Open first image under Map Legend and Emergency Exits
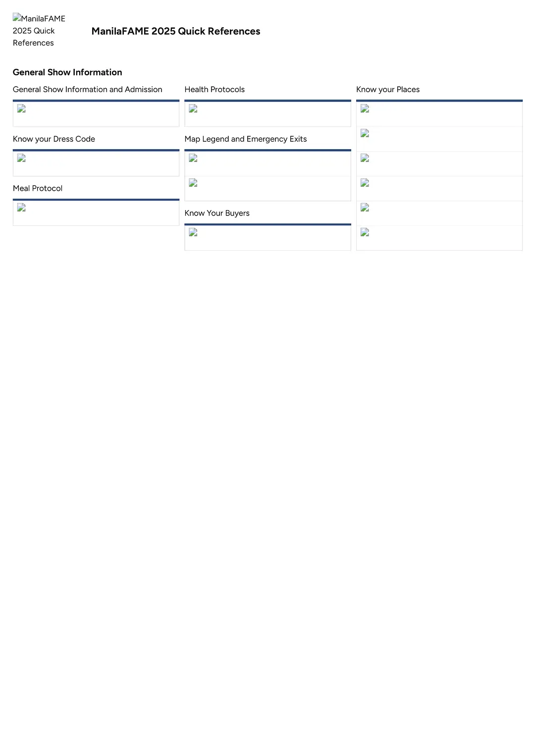This screenshot has width=535, height=756. point(193,159)
